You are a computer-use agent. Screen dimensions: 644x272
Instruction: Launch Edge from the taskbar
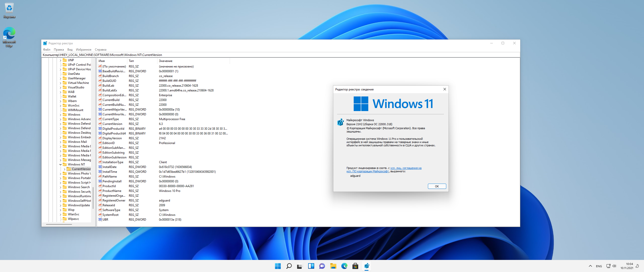pos(344,266)
